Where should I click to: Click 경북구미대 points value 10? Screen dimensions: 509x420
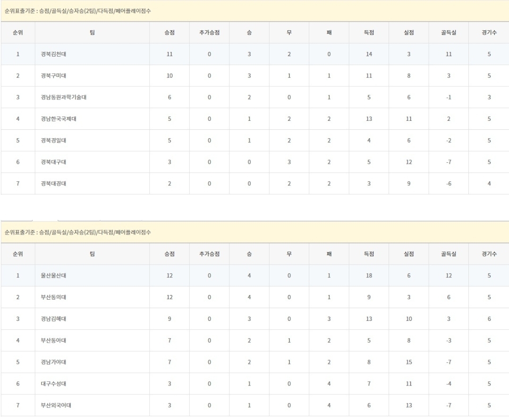[x=170, y=76]
